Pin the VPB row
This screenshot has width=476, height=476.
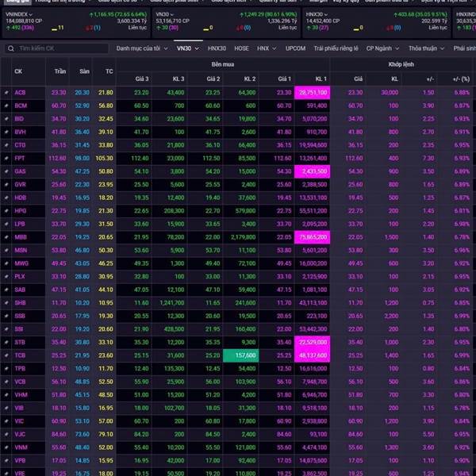point(6,461)
